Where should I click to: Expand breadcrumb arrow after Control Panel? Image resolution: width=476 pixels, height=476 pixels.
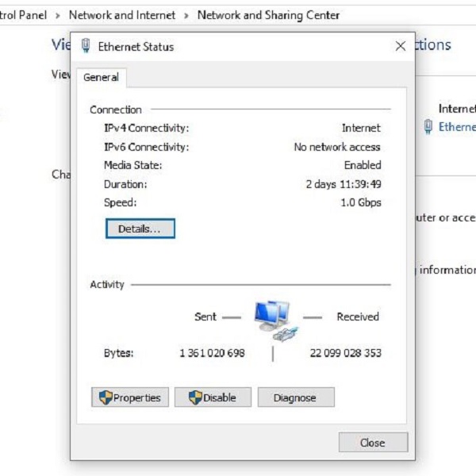58,16
